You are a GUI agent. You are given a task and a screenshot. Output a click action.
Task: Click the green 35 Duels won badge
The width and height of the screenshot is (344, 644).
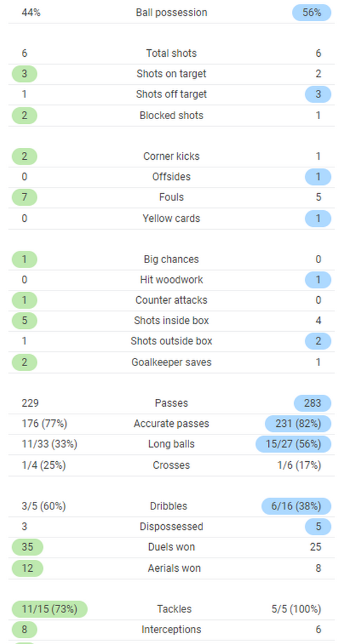[x=27, y=547]
